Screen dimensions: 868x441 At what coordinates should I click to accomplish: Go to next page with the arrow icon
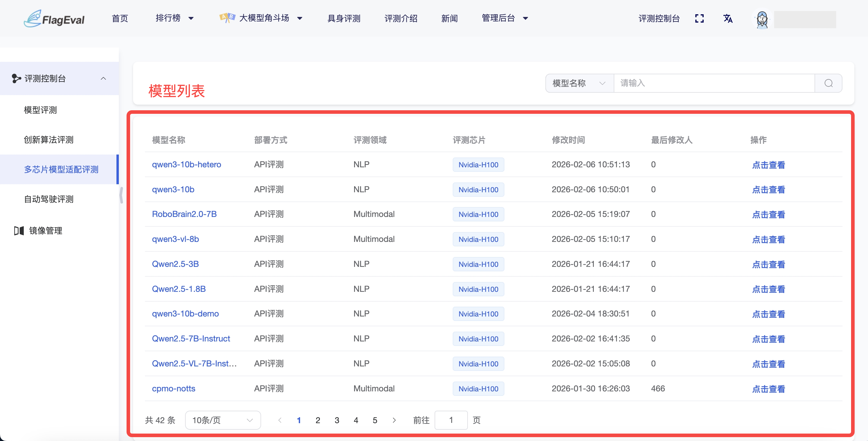pyautogui.click(x=394, y=420)
